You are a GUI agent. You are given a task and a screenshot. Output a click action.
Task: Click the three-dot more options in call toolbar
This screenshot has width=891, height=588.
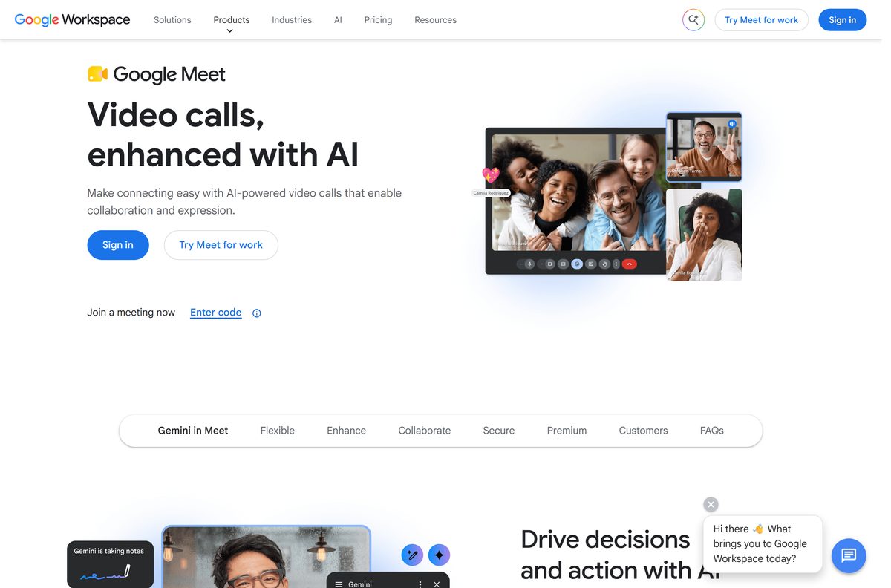616,264
